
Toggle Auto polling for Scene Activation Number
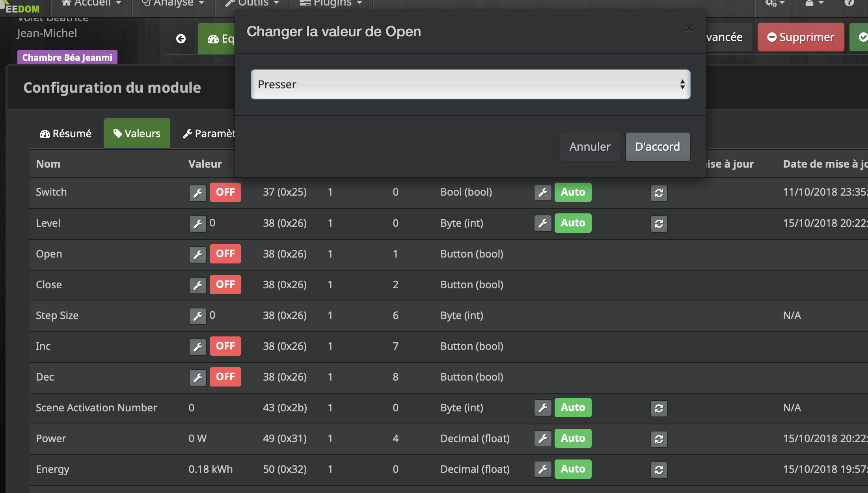[x=573, y=407]
